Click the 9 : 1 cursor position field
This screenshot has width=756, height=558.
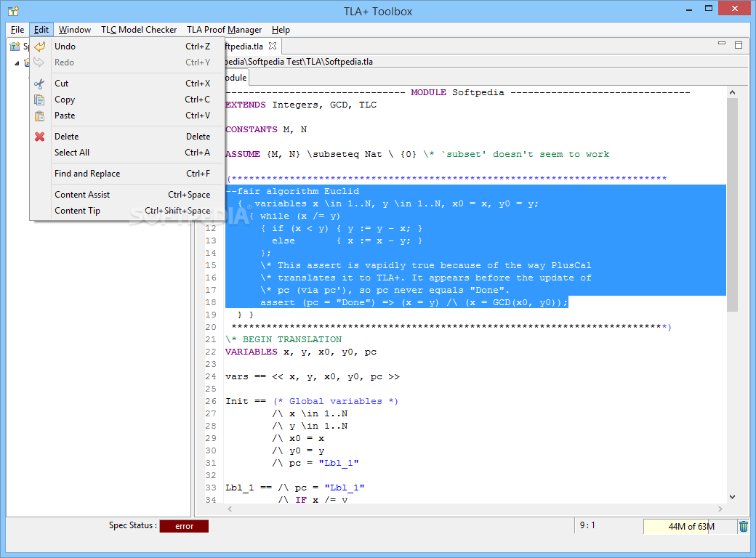click(587, 525)
